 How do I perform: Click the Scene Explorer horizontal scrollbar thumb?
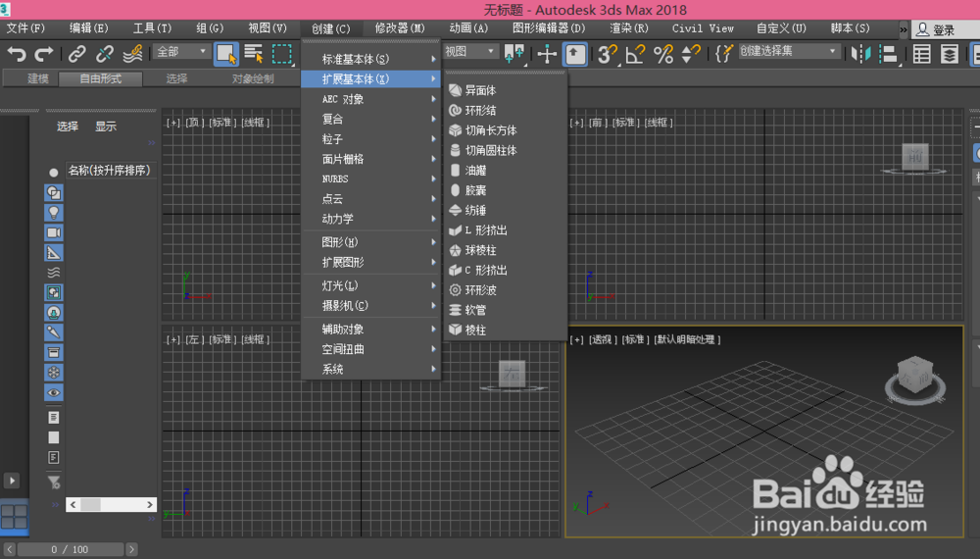(90, 505)
